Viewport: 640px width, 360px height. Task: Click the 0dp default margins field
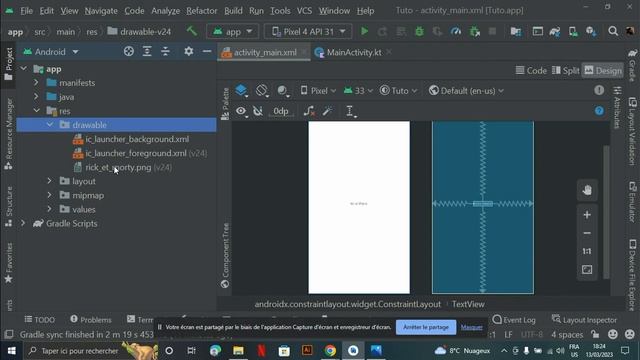(x=281, y=111)
